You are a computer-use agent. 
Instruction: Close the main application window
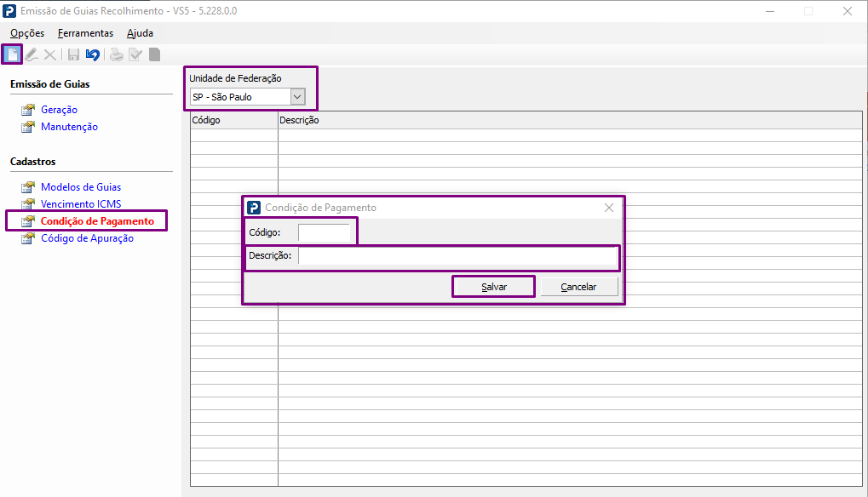click(x=848, y=11)
